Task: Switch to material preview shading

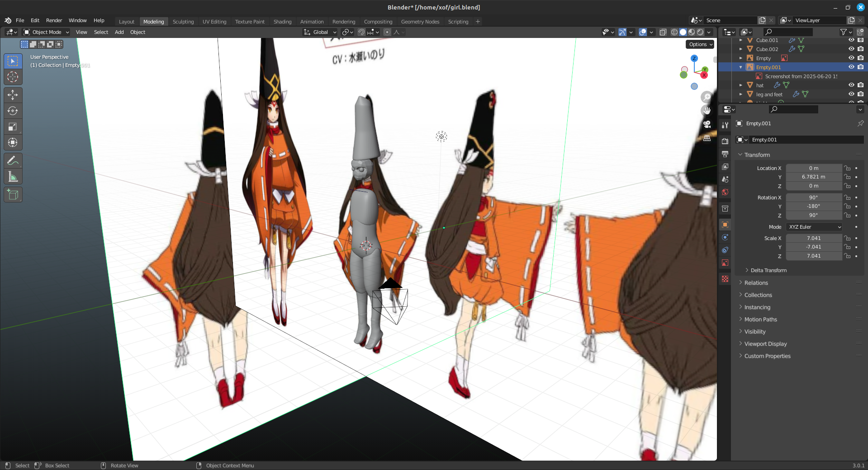Action: [692, 32]
